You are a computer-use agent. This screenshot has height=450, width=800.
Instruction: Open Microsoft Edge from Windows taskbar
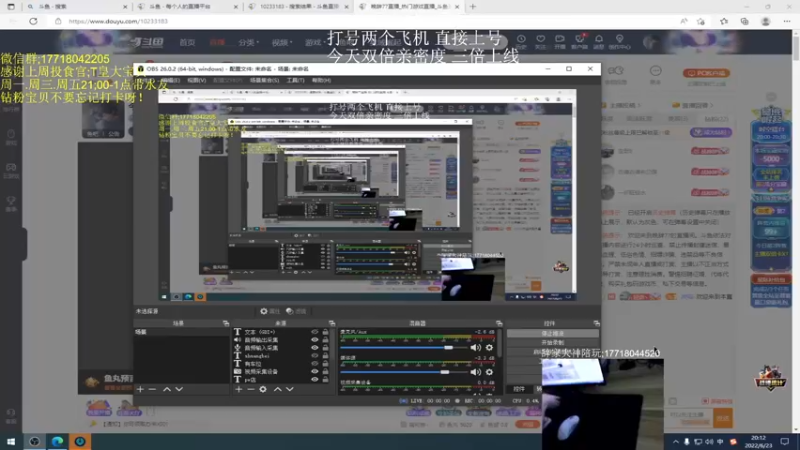(x=57, y=441)
